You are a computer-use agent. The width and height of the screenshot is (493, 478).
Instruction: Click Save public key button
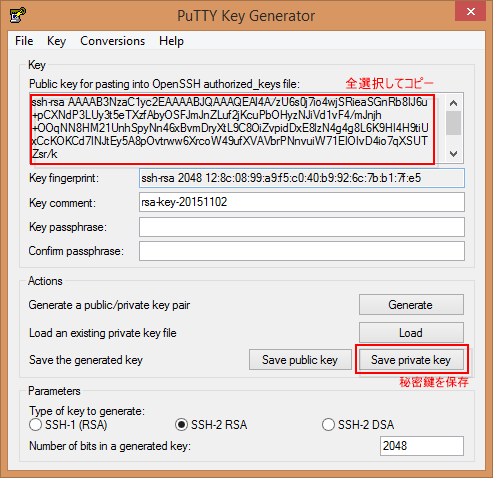pos(300,359)
